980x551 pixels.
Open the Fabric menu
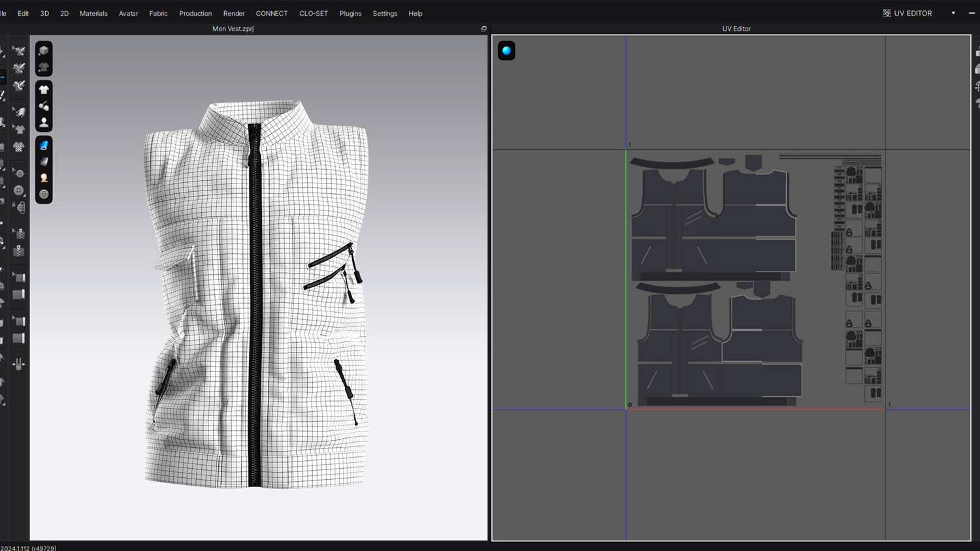[x=158, y=13]
